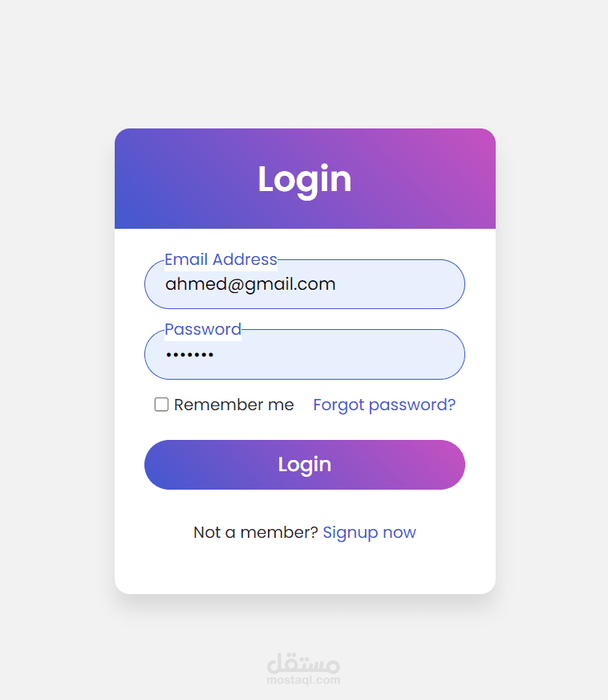
Task: Click the large Login header title
Action: [305, 180]
